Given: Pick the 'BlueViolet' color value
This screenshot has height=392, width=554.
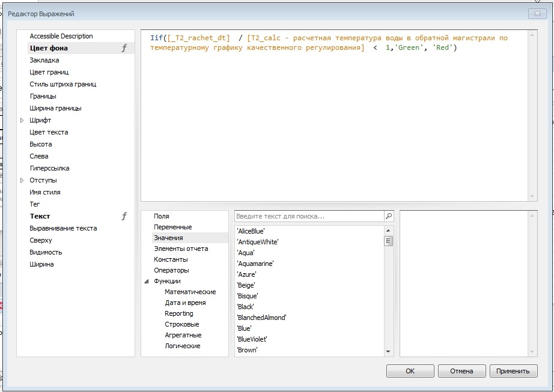Looking at the screenshot, I should tap(252, 339).
